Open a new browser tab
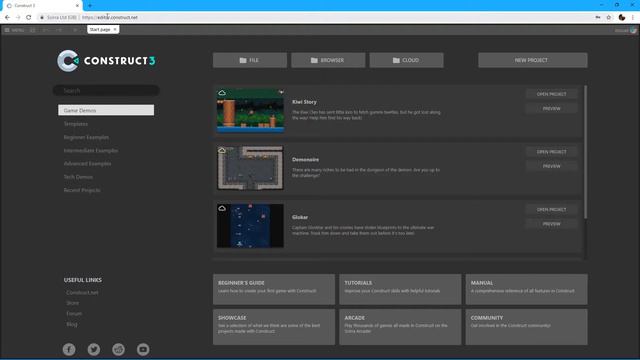Image resolution: width=640 pixels, height=360 pixels. pos(90,6)
